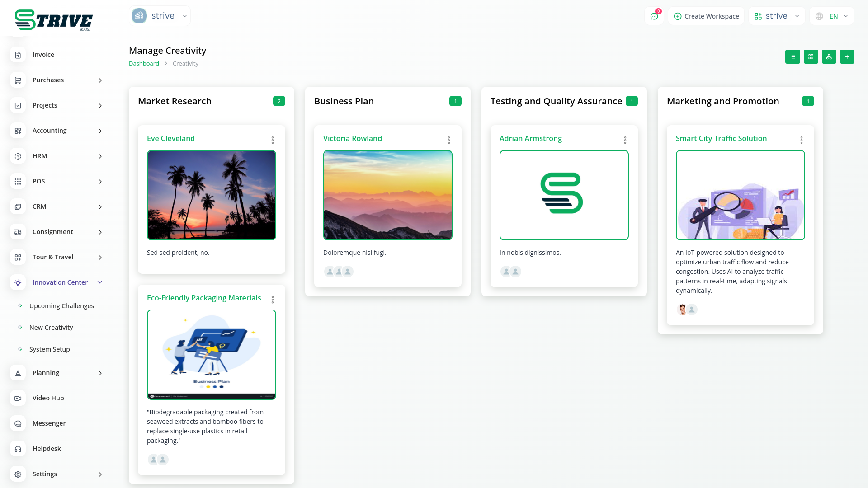Open Upcoming Challenges submenu item
Viewport: 868px width, 488px height.
coord(61,306)
